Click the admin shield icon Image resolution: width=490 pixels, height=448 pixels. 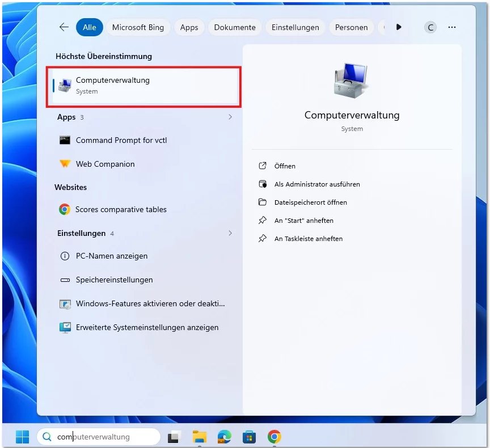(x=263, y=184)
